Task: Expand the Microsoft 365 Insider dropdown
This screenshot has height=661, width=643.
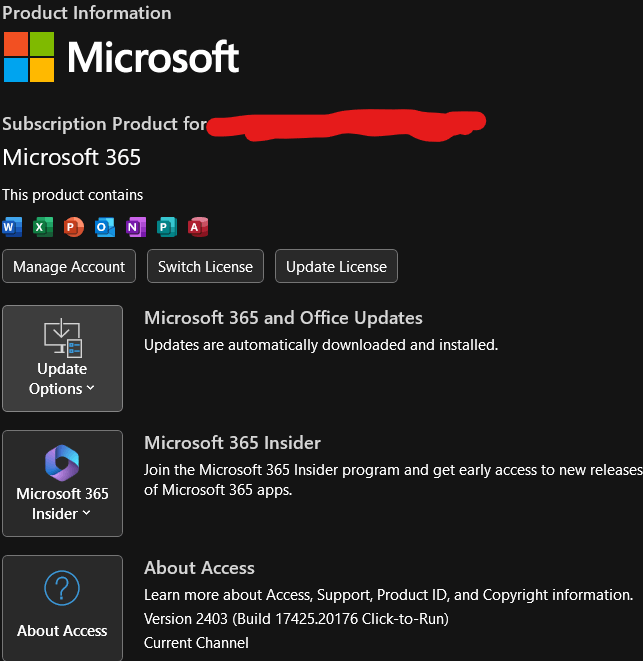Action: 62,483
